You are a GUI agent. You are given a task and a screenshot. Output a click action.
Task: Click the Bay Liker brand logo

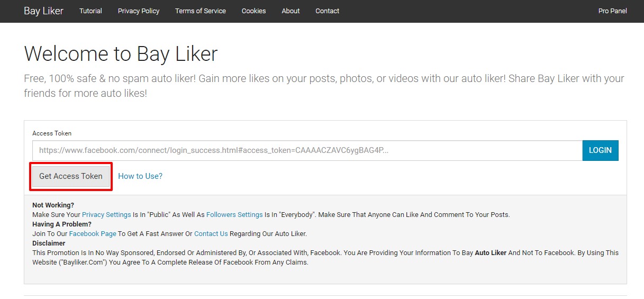tap(43, 11)
